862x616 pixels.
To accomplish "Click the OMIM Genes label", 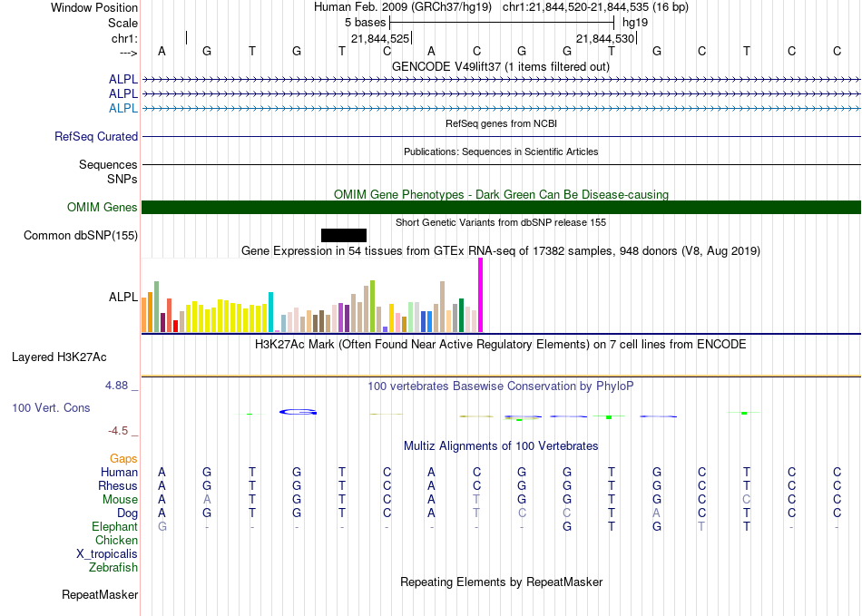I will click(102, 207).
